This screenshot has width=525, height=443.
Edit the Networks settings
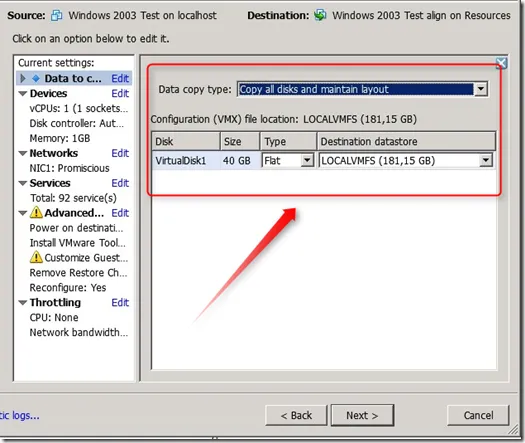tap(120, 153)
